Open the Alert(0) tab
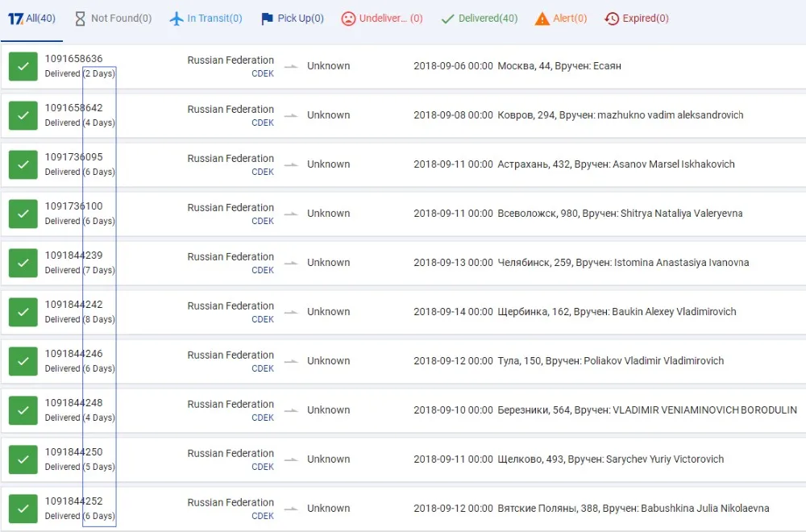 [561, 19]
